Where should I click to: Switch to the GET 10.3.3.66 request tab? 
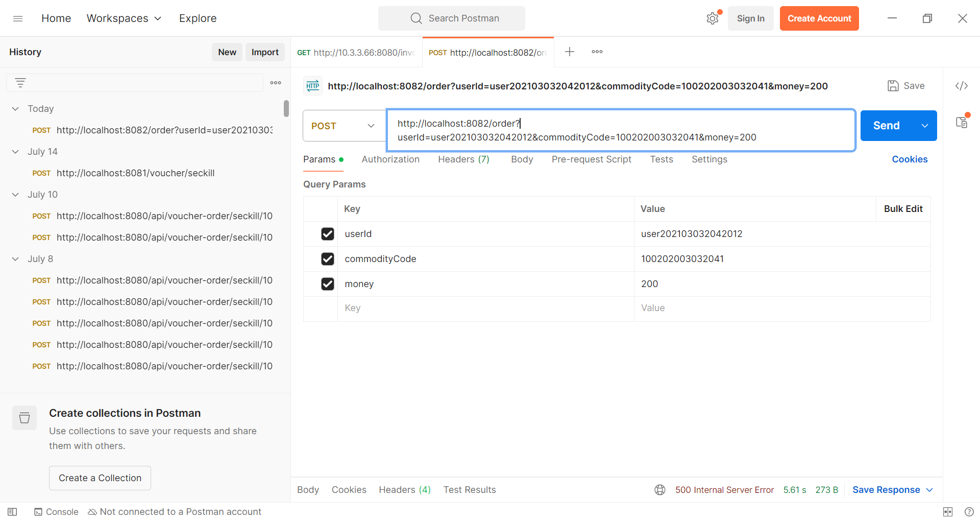356,52
